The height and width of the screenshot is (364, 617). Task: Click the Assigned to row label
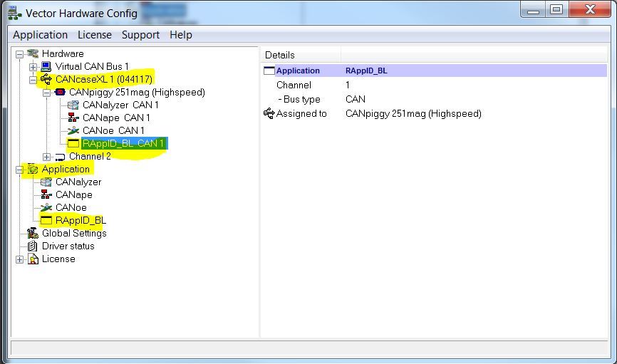[x=301, y=114]
